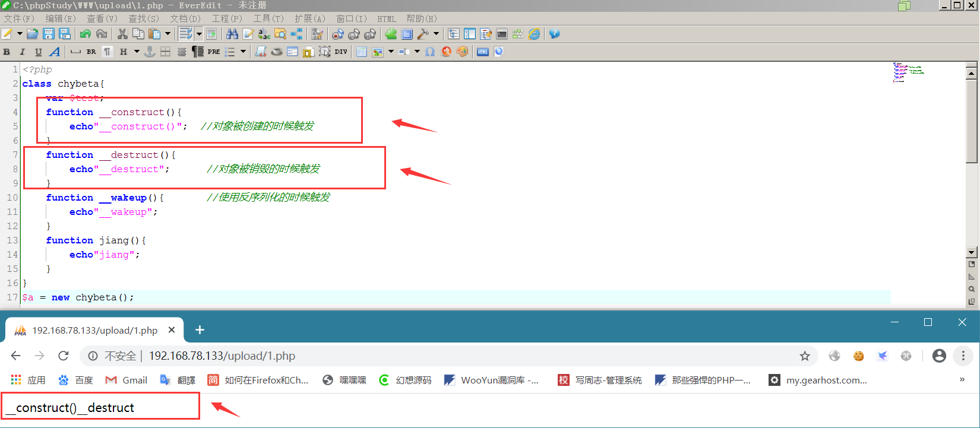Apply Underline HTML formatting

point(38,52)
